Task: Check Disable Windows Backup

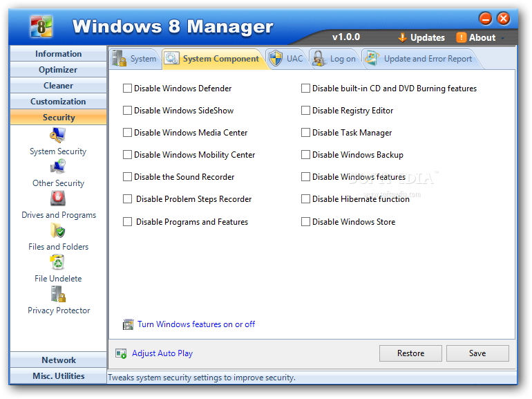Action: [x=305, y=154]
